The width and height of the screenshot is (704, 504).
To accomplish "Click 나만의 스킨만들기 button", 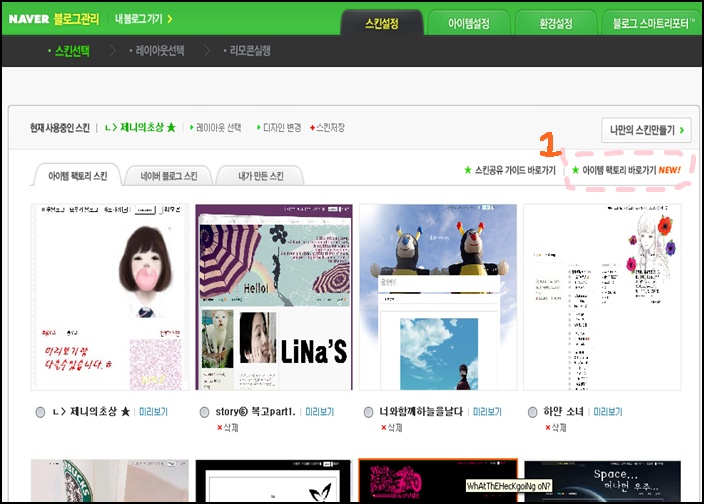I will click(646, 130).
